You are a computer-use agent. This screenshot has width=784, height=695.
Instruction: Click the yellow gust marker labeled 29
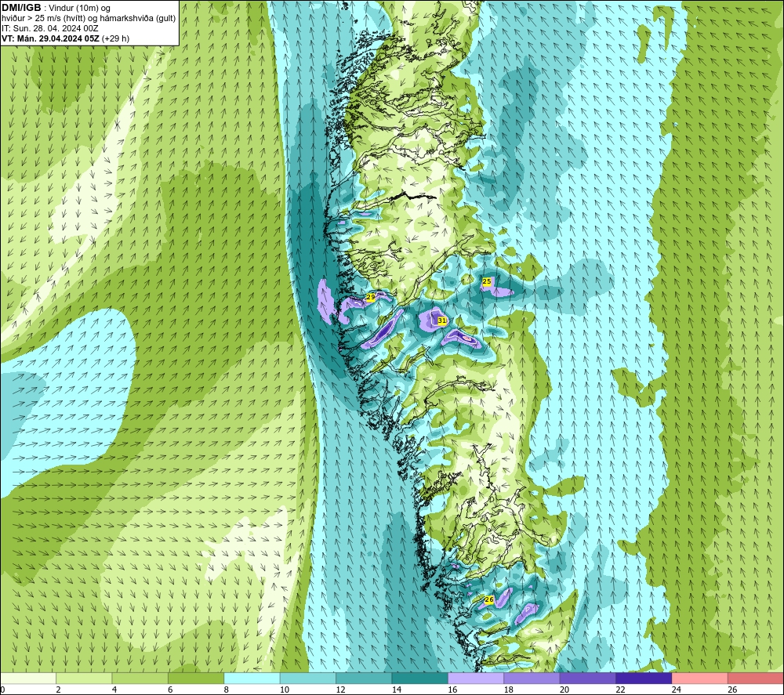coord(371,297)
